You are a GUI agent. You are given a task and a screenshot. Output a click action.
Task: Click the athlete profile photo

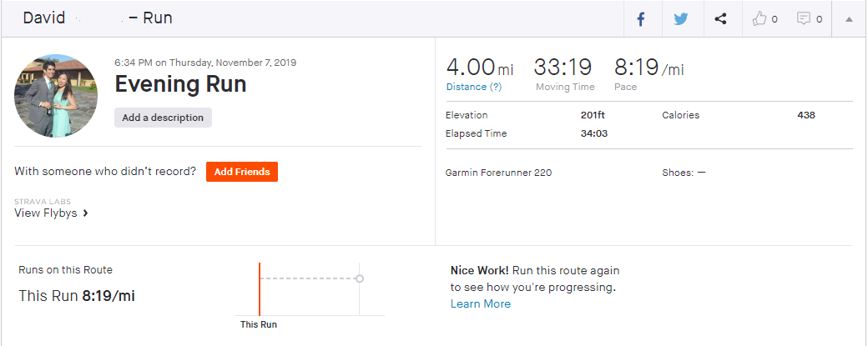(56, 96)
